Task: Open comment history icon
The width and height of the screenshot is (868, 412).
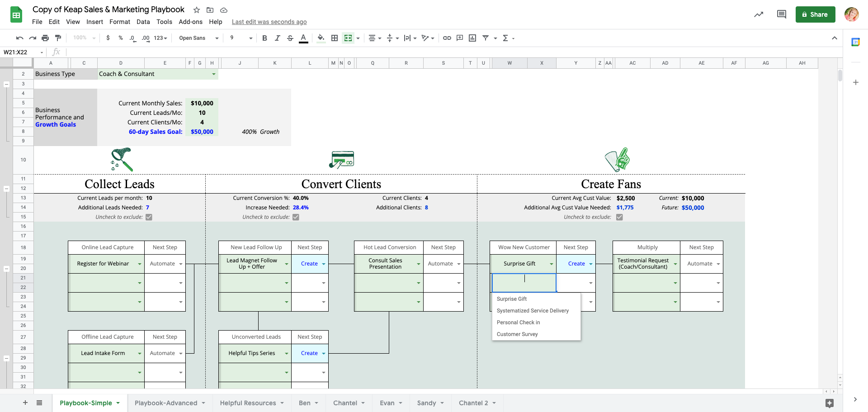Action: [x=781, y=14]
